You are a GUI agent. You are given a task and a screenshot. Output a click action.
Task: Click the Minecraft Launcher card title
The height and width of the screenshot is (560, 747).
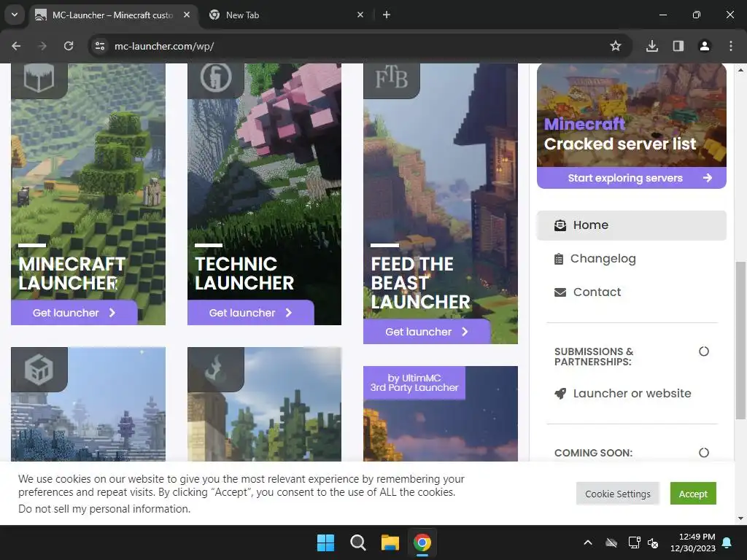point(72,274)
